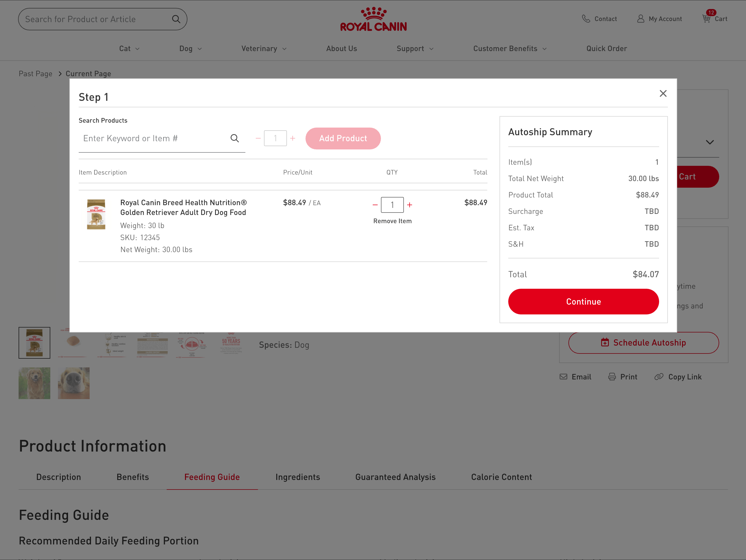Select the 50 Years thumbnail
This screenshot has width=746, height=560.
(x=231, y=343)
